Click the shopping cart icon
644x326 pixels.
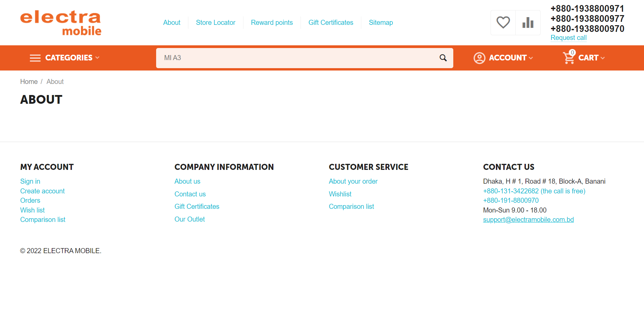click(569, 58)
